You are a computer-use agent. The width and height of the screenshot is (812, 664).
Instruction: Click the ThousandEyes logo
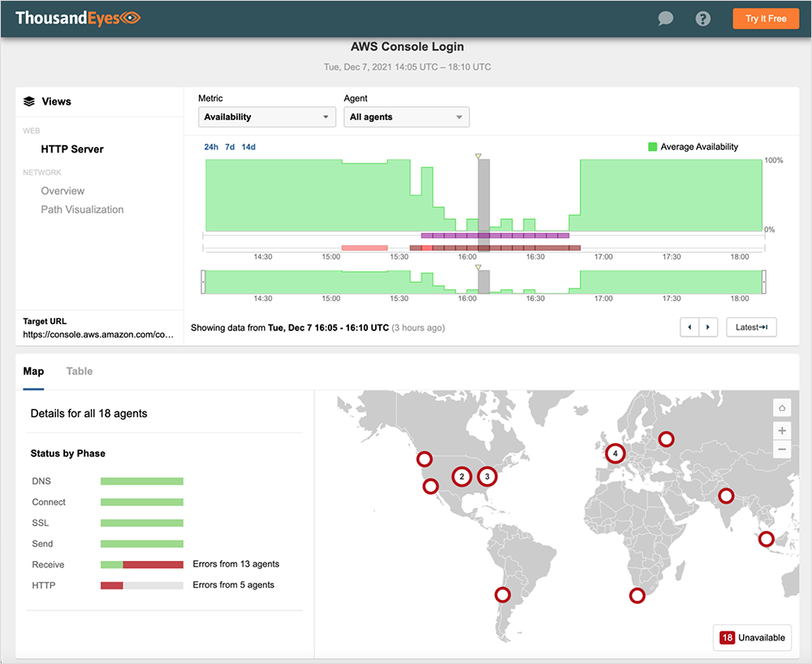(x=78, y=18)
